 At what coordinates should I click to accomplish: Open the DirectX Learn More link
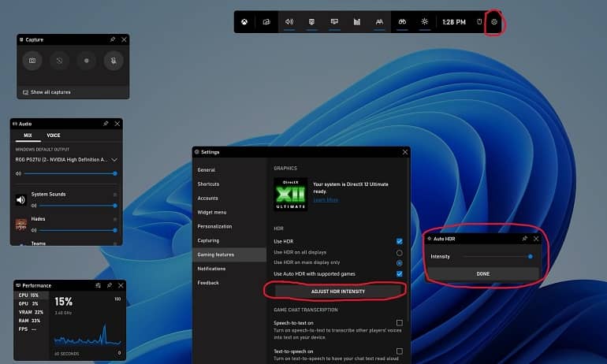click(x=326, y=200)
